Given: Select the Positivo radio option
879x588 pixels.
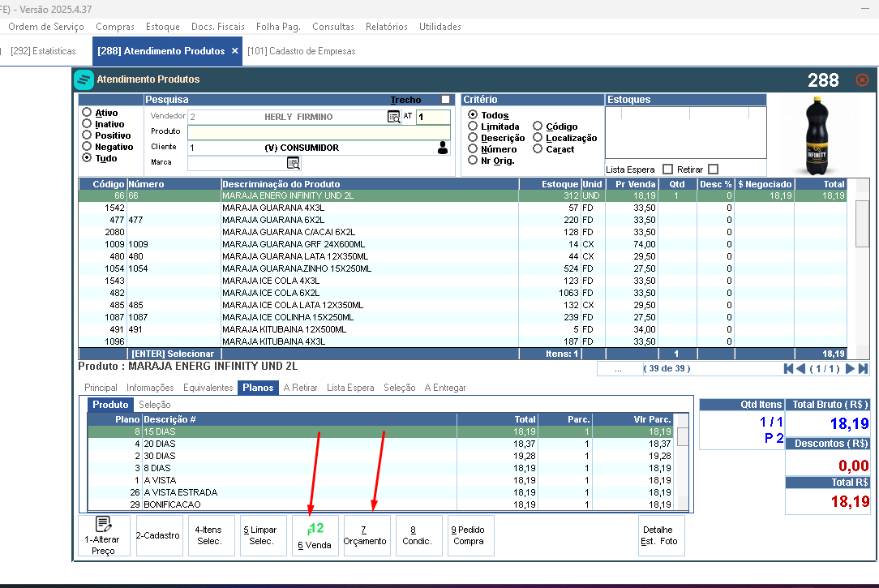Looking at the screenshot, I should coord(87,135).
